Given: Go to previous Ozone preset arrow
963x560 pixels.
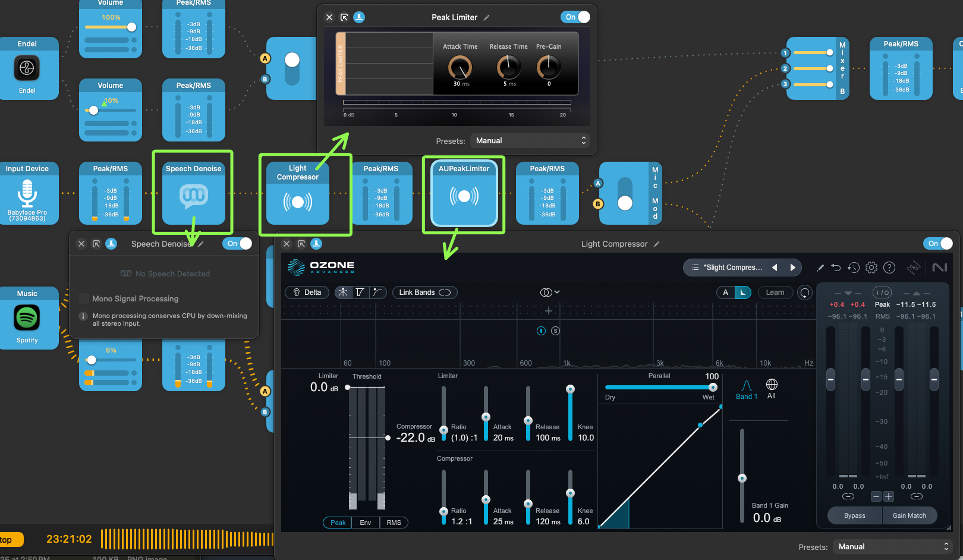Looking at the screenshot, I should pyautogui.click(x=775, y=268).
